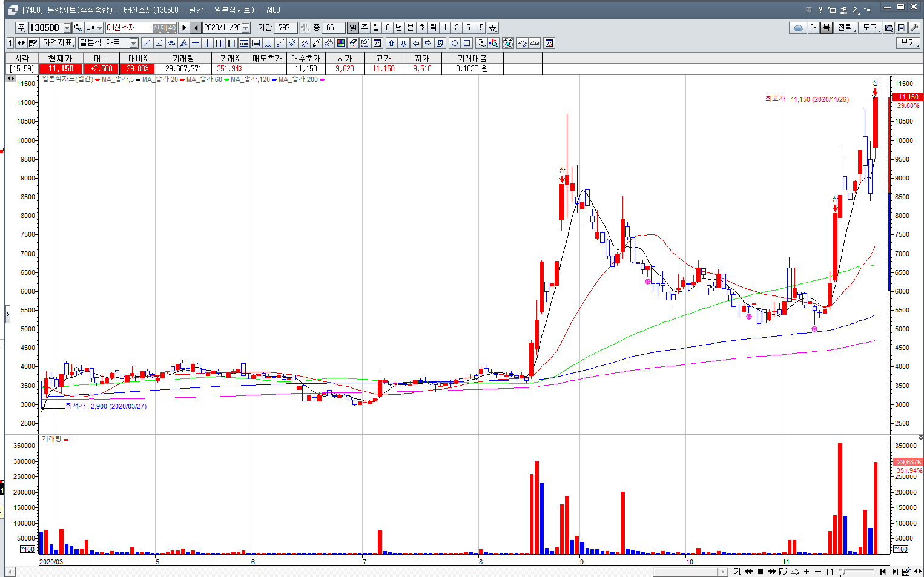Screen dimensions: 924x577
Task: Click the next stock play arrow button
Action: pyautogui.click(x=183, y=28)
